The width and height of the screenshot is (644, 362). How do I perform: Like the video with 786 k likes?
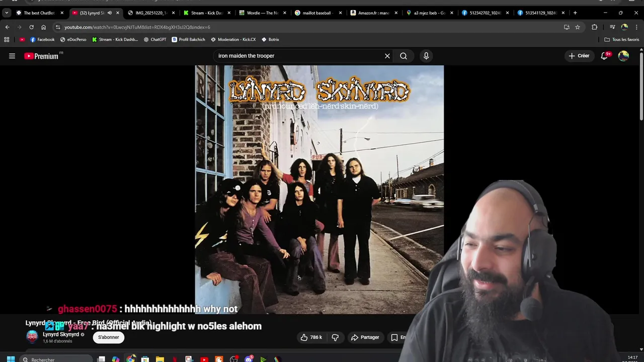pos(311,337)
